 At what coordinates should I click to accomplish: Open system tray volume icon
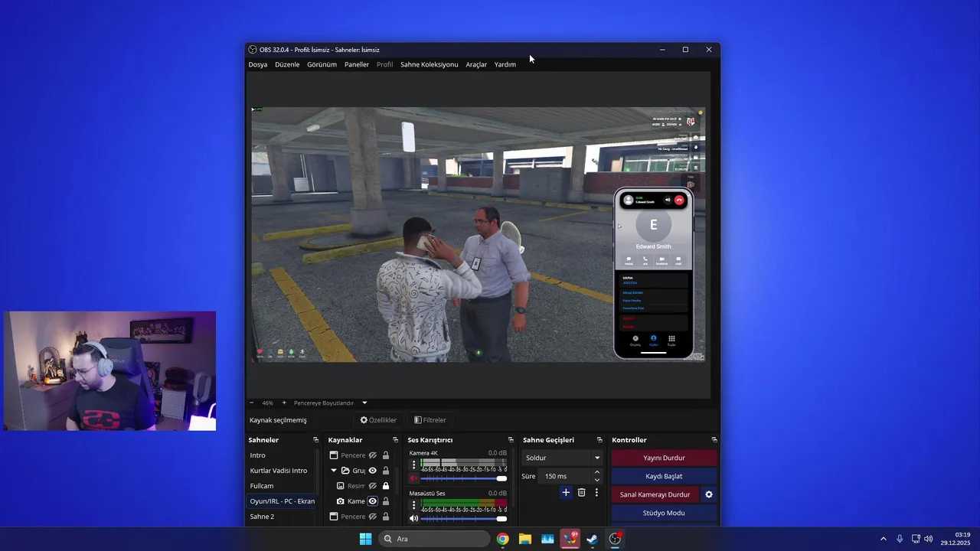(929, 539)
